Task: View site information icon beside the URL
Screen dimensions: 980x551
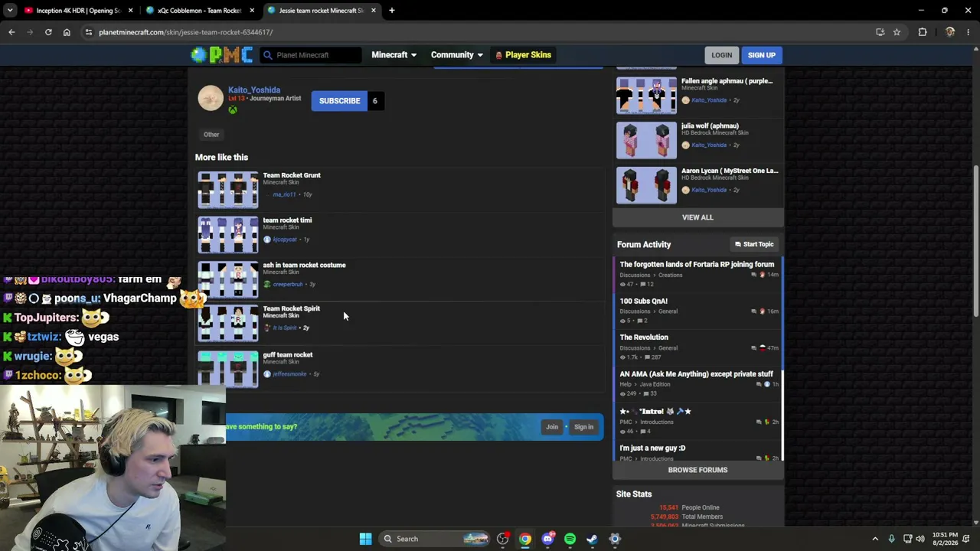Action: tap(88, 32)
